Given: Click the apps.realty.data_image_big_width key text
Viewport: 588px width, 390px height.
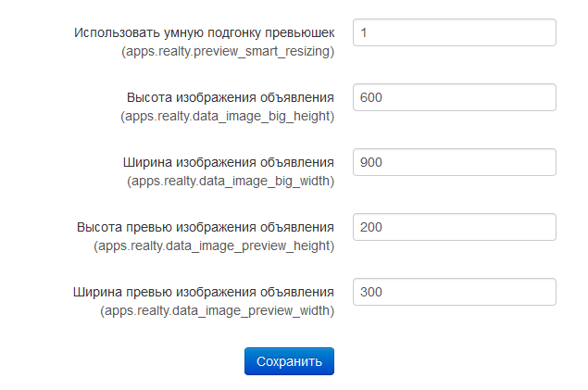Looking at the screenshot, I should 231,182.
